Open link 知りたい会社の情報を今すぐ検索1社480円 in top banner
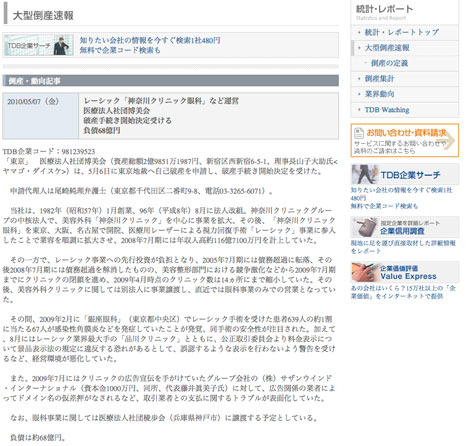 [x=150, y=40]
